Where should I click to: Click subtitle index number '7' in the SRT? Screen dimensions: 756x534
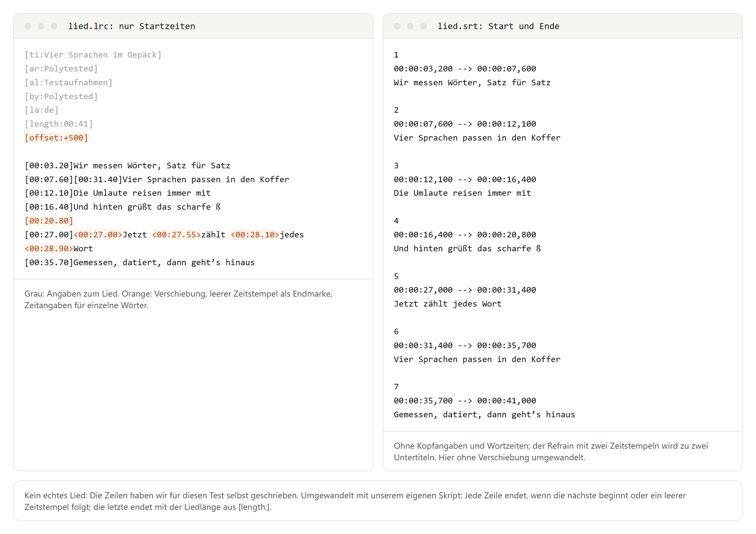(396, 387)
